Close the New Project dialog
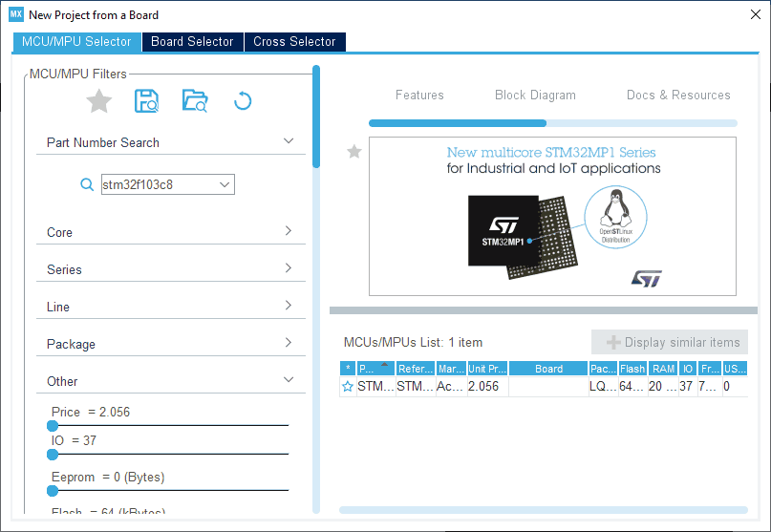771x532 pixels. point(756,14)
